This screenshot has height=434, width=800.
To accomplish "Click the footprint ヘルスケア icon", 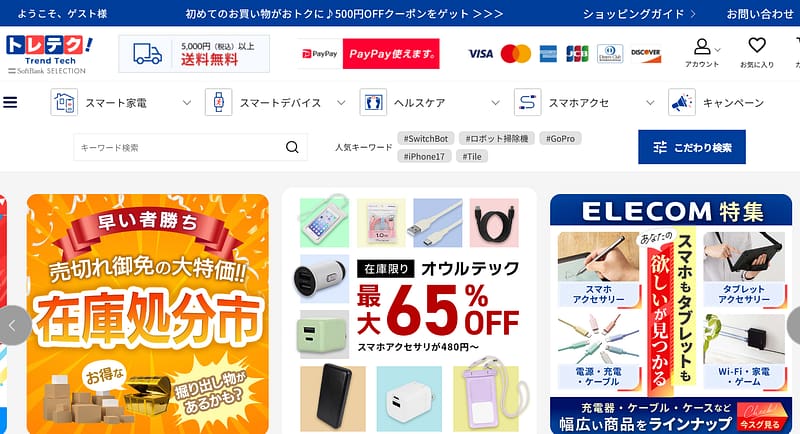I will pyautogui.click(x=373, y=102).
